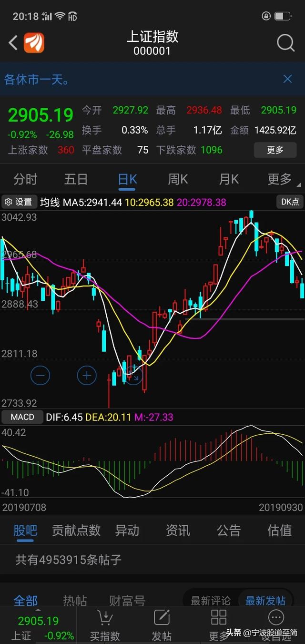
Task: Open the 资讯 news tab
Action: 178,530
